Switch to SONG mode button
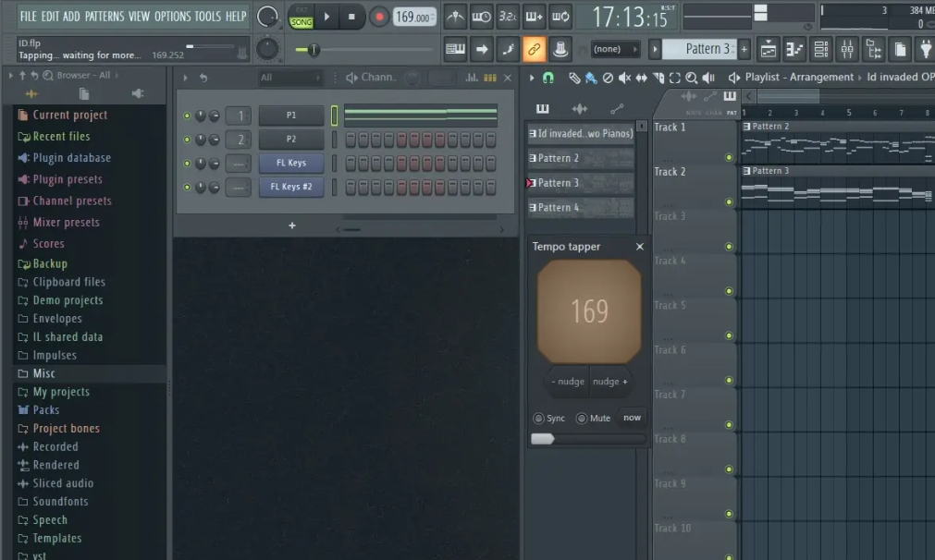Viewport: 935px width, 560px height. [301, 19]
